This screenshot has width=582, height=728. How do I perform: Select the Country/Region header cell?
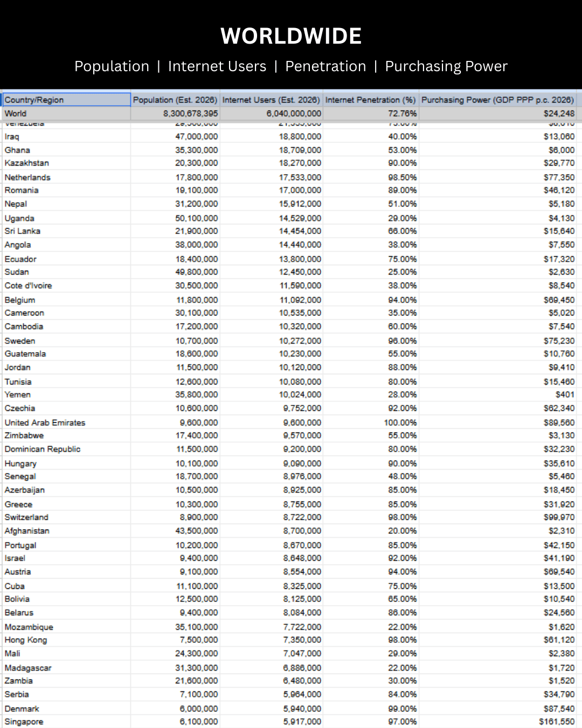[x=66, y=100]
